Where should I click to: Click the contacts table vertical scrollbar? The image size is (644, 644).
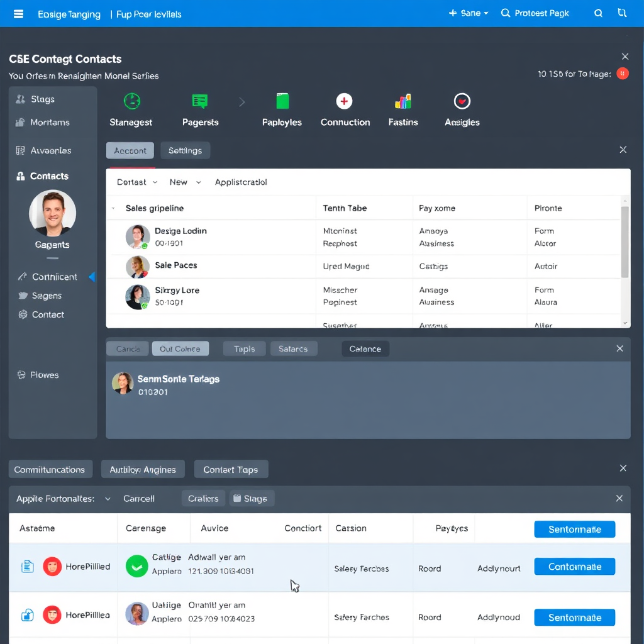(625, 242)
